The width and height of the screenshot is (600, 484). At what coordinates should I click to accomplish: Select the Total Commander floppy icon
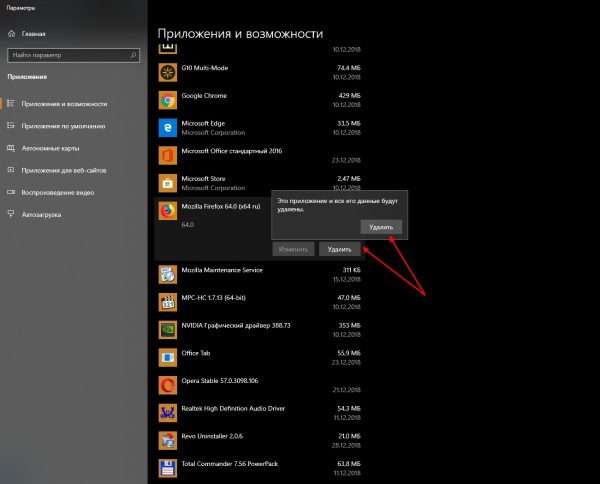[x=168, y=468]
